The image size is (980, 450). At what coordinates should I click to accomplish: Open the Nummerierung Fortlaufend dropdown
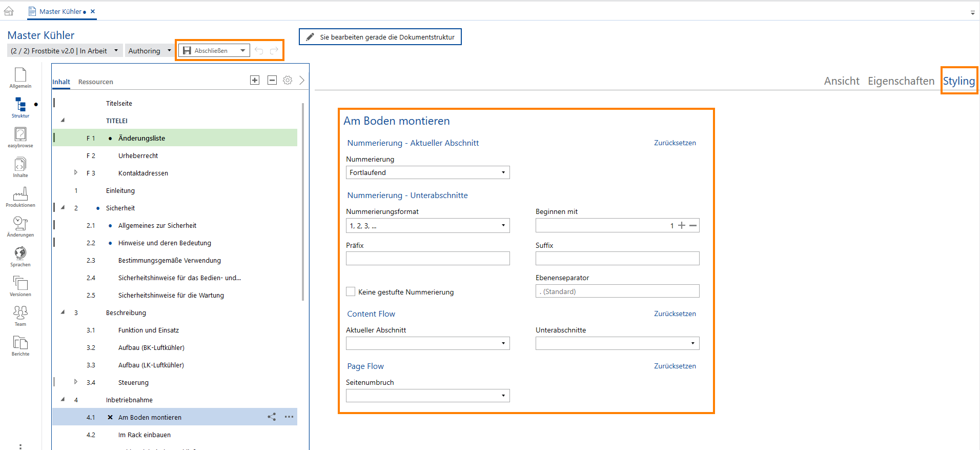pyautogui.click(x=427, y=173)
